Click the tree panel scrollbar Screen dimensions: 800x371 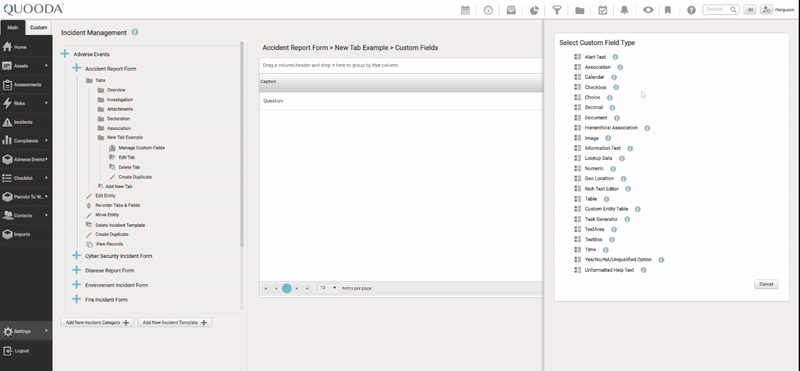click(x=242, y=144)
